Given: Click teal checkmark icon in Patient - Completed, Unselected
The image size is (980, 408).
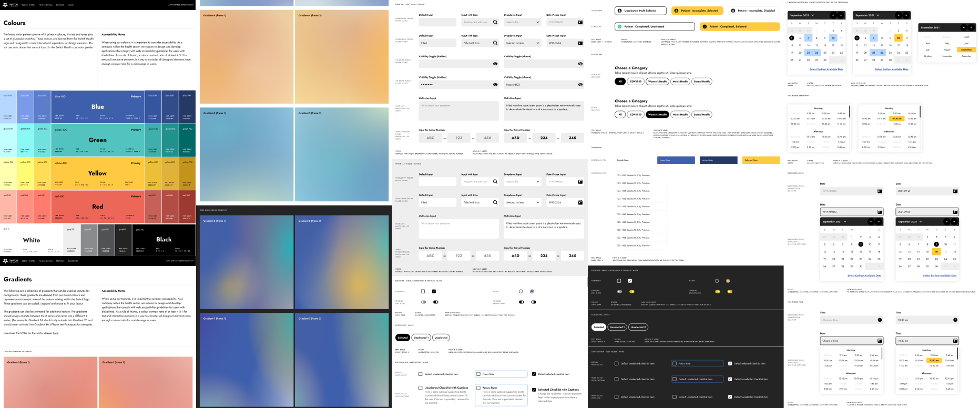Looking at the screenshot, I should (x=620, y=26).
